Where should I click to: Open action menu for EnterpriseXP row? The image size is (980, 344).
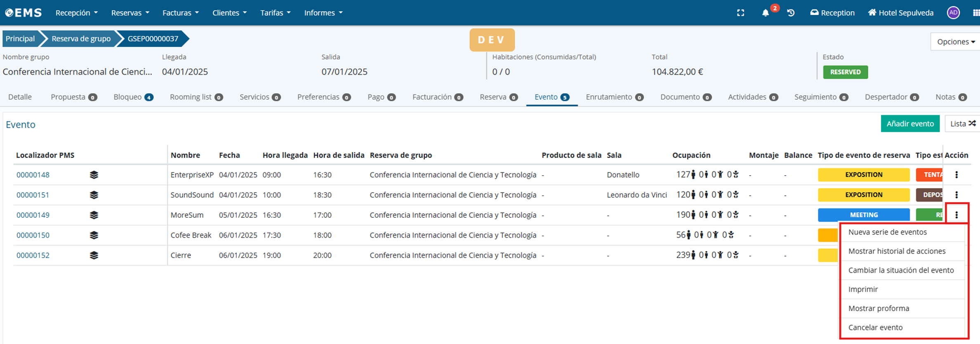click(x=956, y=175)
